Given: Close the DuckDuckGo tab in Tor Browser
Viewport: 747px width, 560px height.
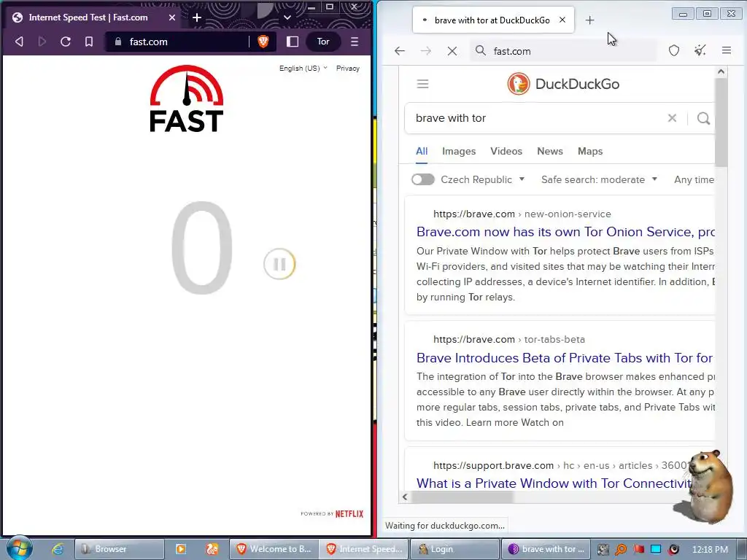Looking at the screenshot, I should pos(562,20).
